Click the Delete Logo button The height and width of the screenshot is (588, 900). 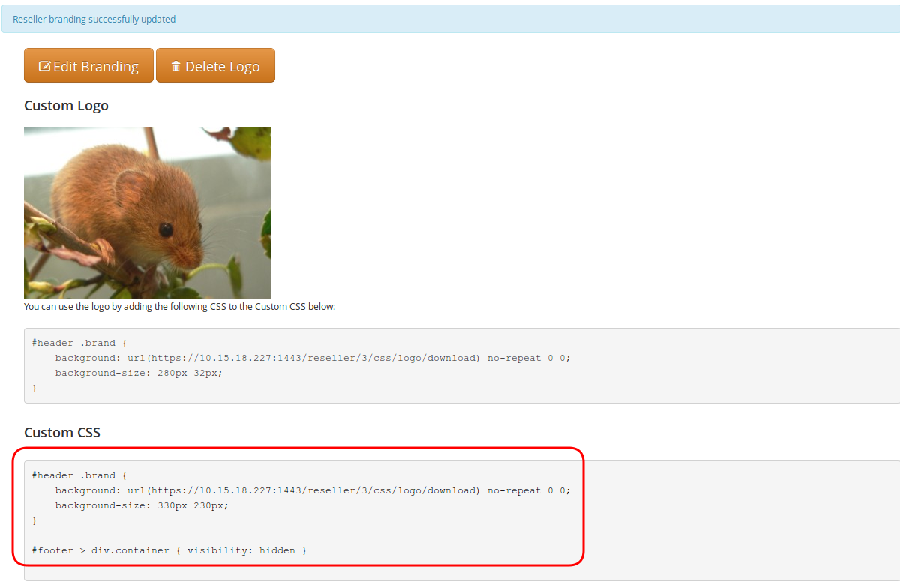tap(215, 66)
